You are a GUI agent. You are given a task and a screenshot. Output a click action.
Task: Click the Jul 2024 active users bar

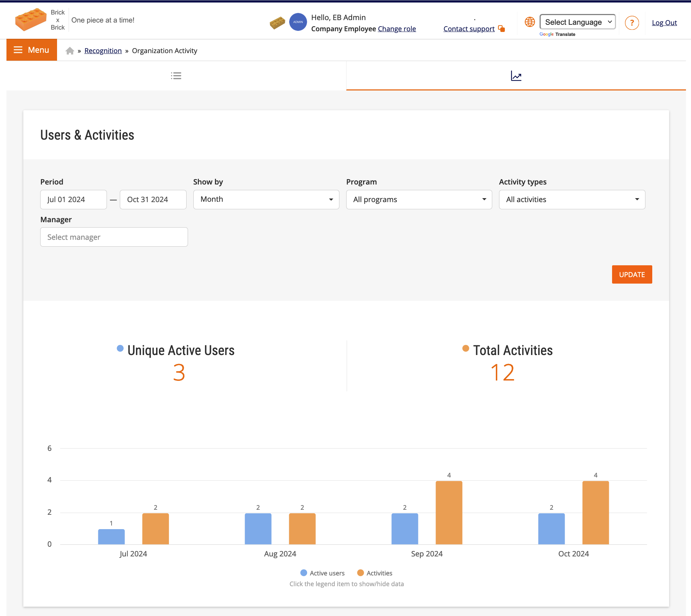pos(111,537)
